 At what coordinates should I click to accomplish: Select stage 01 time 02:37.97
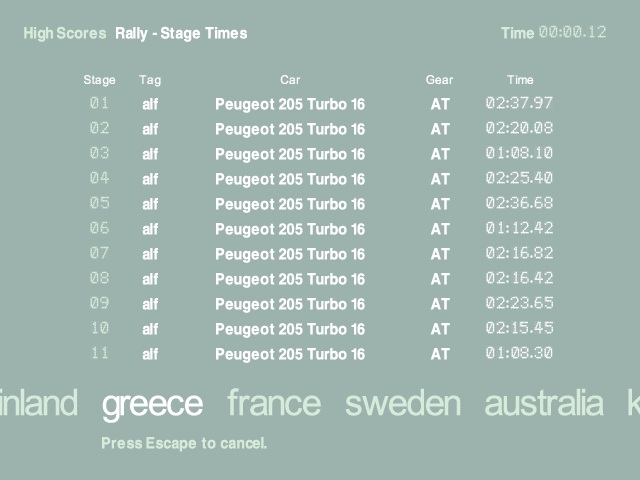click(519, 104)
